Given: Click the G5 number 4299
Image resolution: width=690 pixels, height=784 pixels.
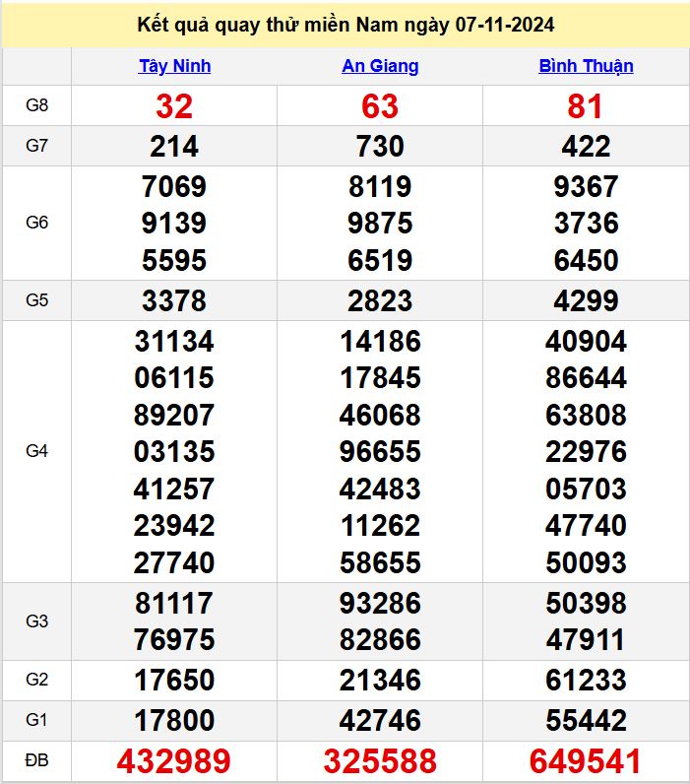Looking at the screenshot, I should [586, 301].
